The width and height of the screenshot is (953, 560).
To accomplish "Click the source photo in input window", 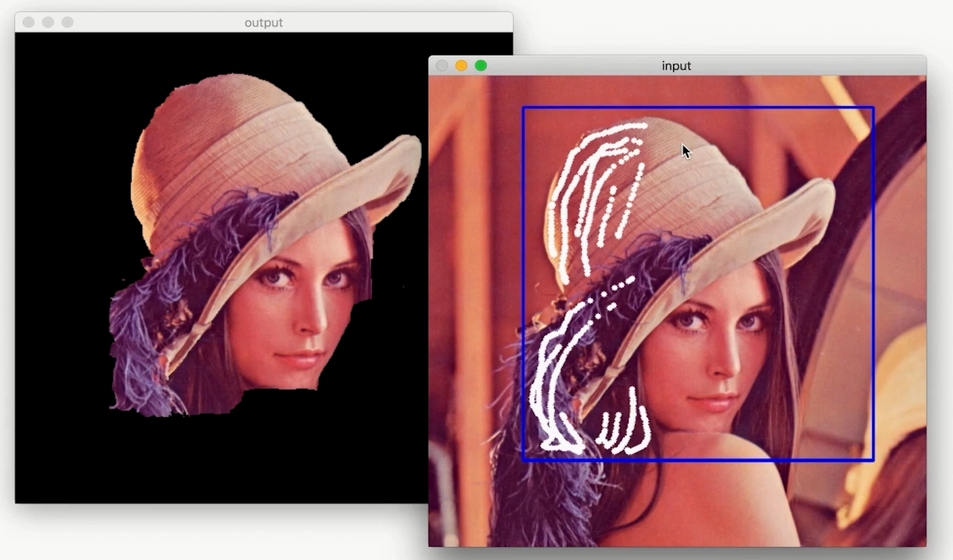I will (677, 311).
